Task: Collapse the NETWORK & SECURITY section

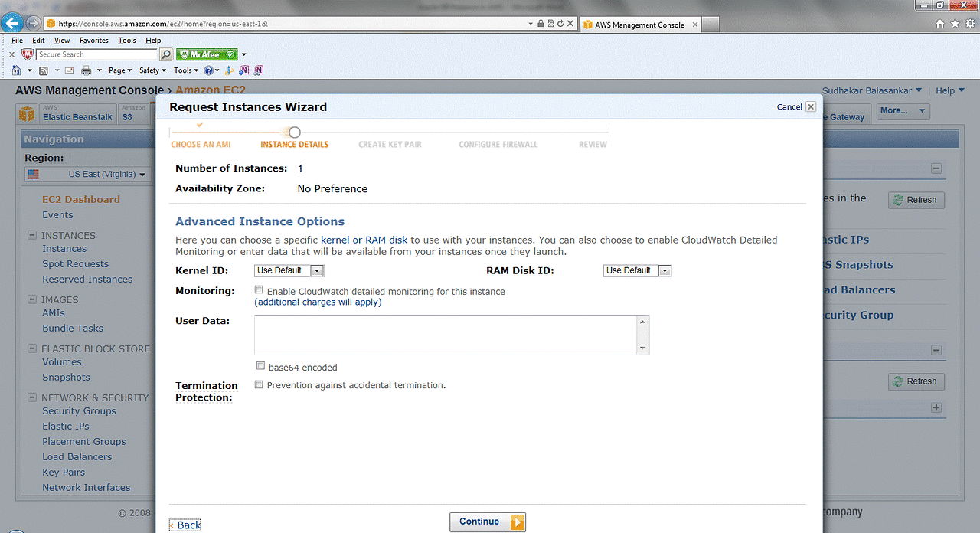Action: 32,397
